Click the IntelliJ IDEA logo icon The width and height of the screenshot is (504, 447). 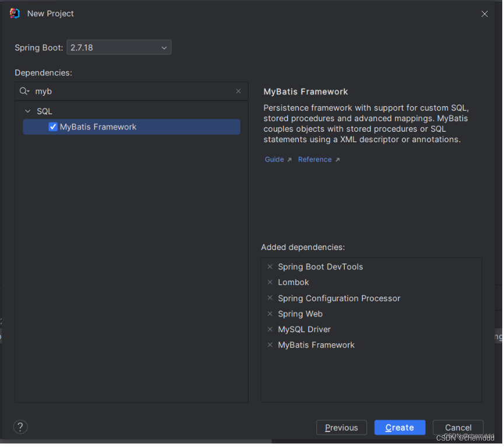tap(15, 13)
